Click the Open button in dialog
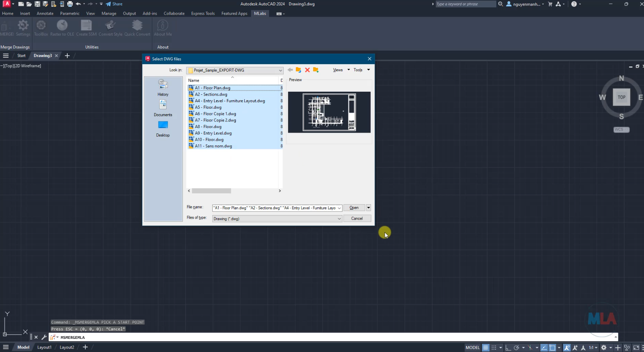Viewport: 644px width, 352px height. (x=354, y=208)
